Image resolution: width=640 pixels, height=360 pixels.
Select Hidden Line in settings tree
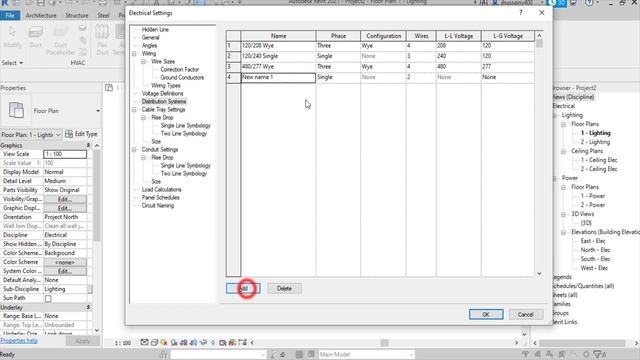[x=155, y=29]
